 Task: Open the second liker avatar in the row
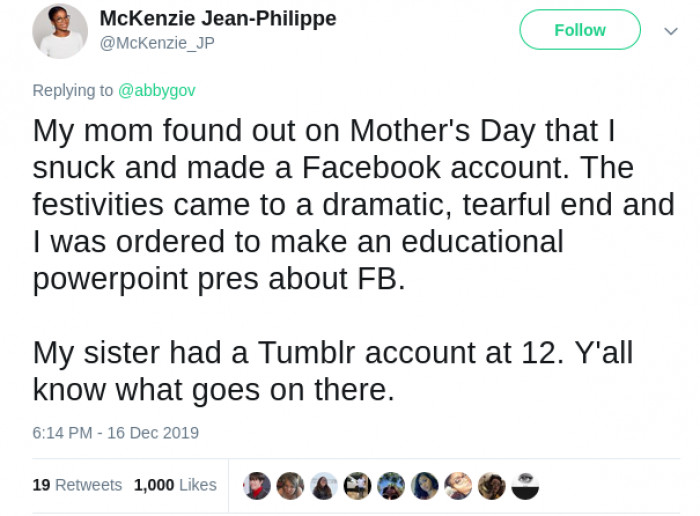290,486
